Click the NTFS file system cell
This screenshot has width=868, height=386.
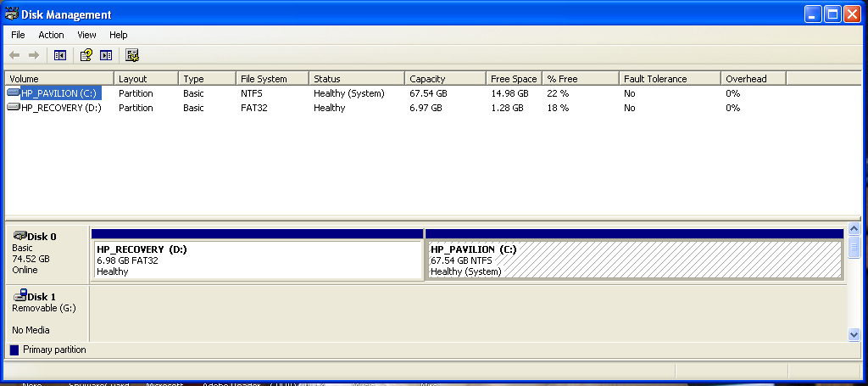tap(251, 93)
